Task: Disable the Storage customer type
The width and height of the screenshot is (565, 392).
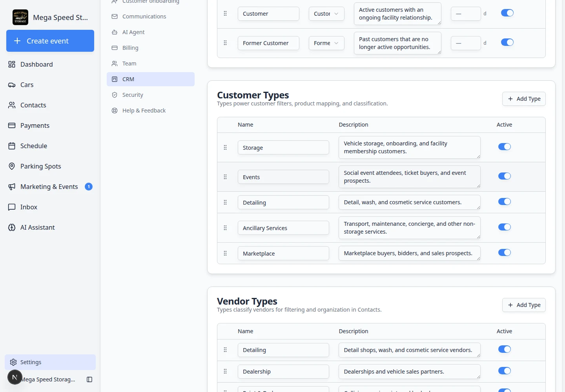Action: click(x=505, y=147)
